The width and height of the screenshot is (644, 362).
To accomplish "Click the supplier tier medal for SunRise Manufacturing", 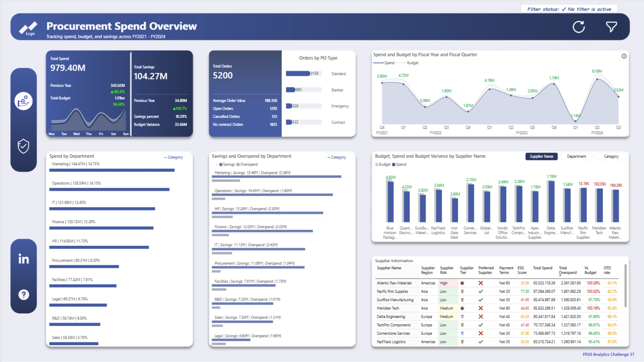I will tap(462, 300).
